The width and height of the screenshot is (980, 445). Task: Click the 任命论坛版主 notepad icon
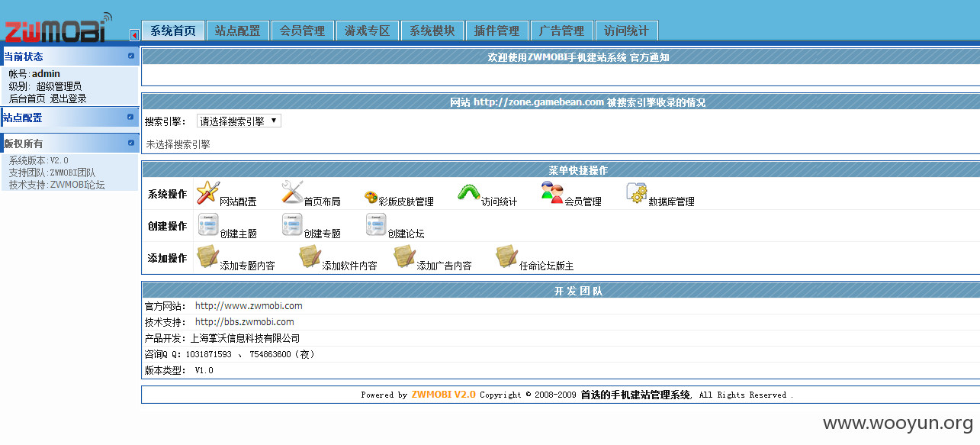coord(506,256)
